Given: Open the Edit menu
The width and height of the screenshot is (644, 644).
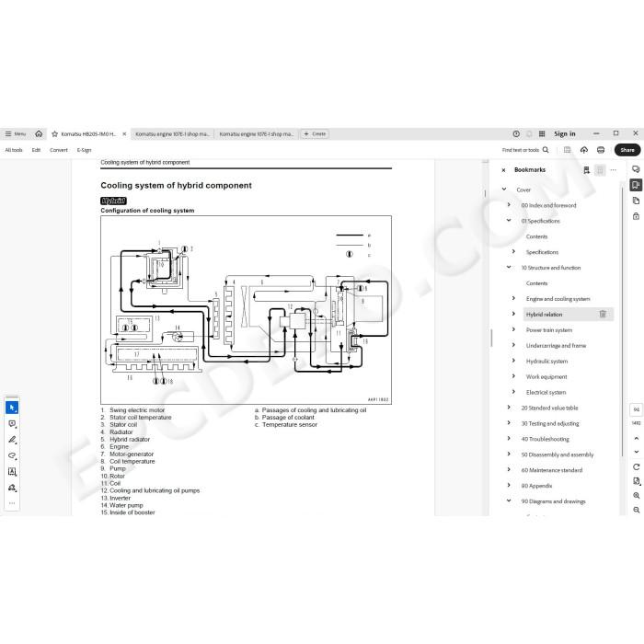Looking at the screenshot, I should point(36,150).
